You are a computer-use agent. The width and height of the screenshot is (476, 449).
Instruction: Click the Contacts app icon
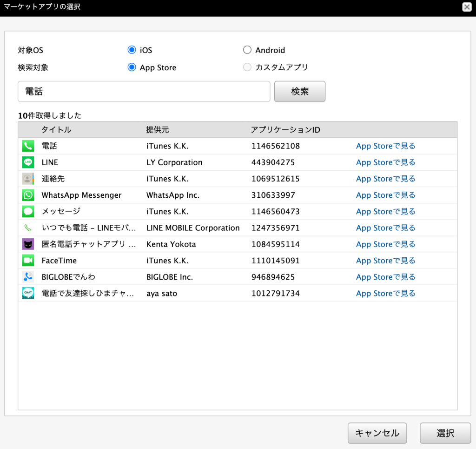[28, 179]
